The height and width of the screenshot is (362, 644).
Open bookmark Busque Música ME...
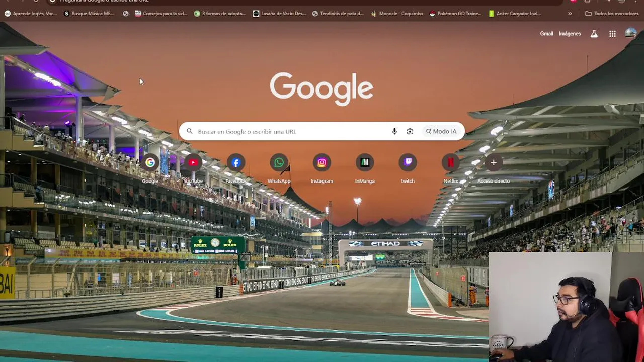tap(89, 14)
